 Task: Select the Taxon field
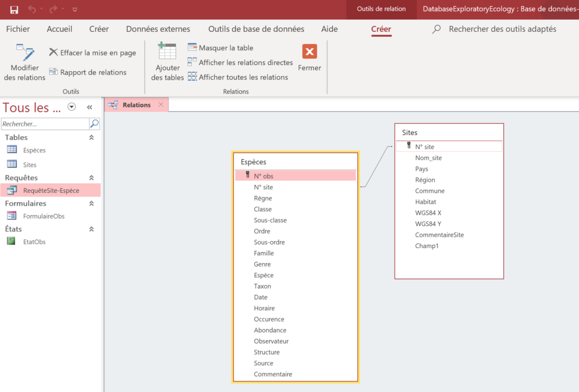click(x=295, y=286)
